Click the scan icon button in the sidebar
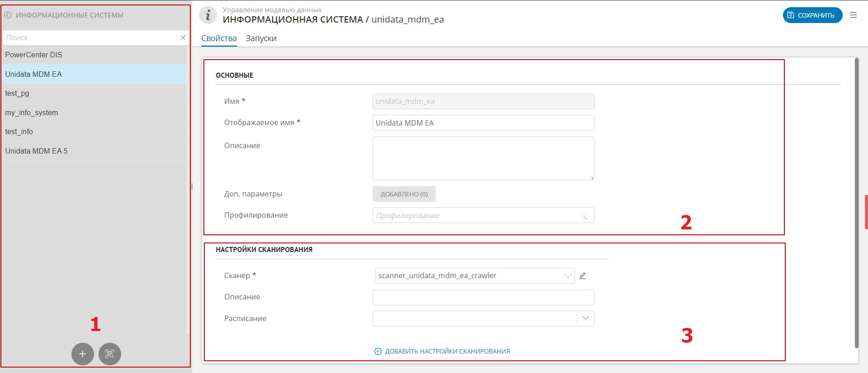868x373 pixels. [110, 354]
